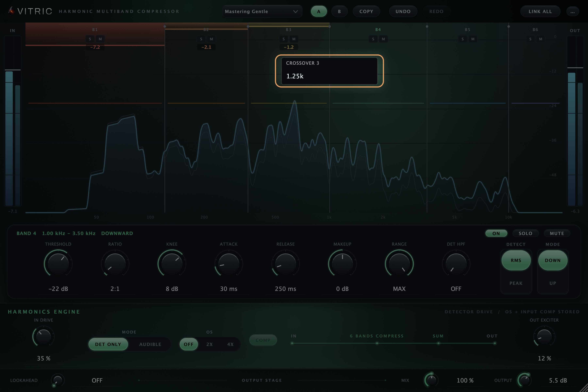Mute band B3 via M button
This screenshot has width=588, height=392.
point(294,39)
